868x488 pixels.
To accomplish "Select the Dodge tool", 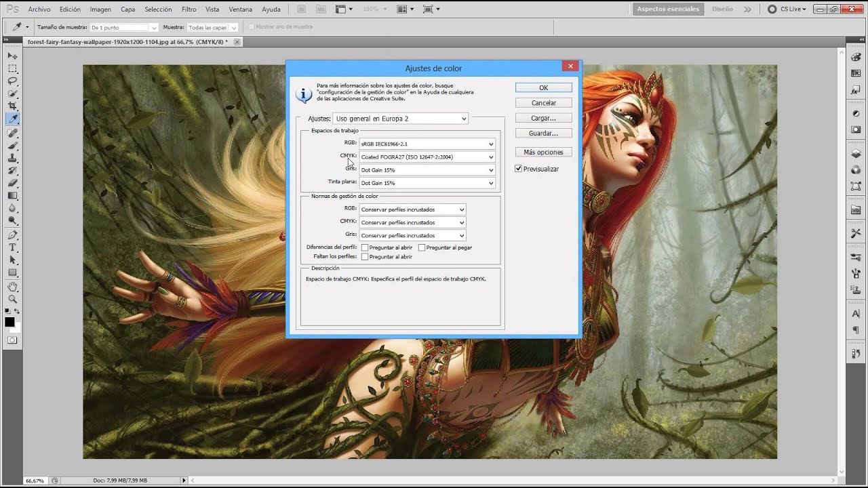I will 12,220.
